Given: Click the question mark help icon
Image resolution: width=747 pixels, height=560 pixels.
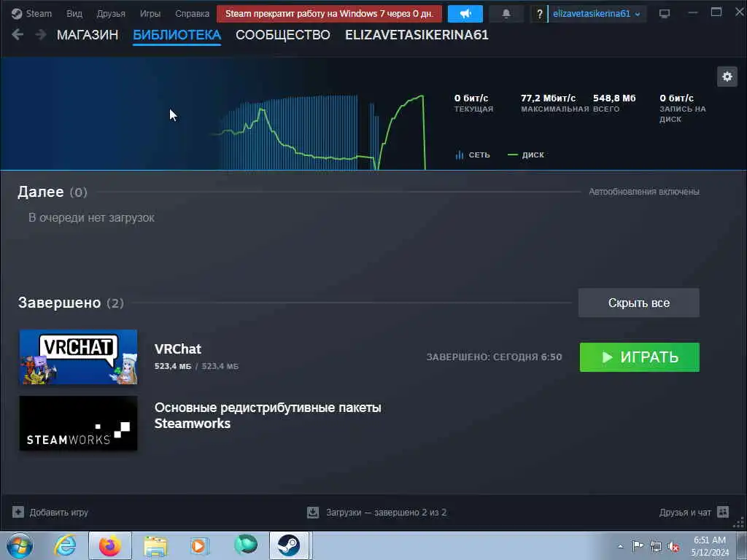Looking at the screenshot, I should (x=539, y=15).
